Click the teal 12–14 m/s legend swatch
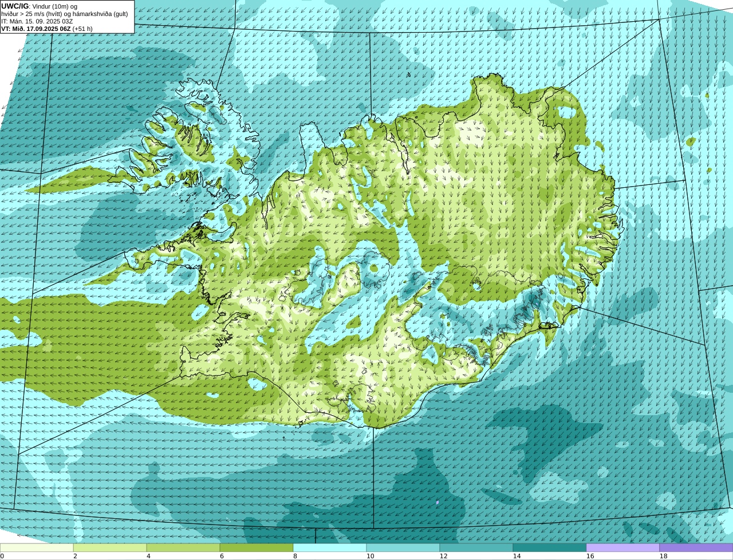The width and height of the screenshot is (733, 560). click(x=476, y=547)
